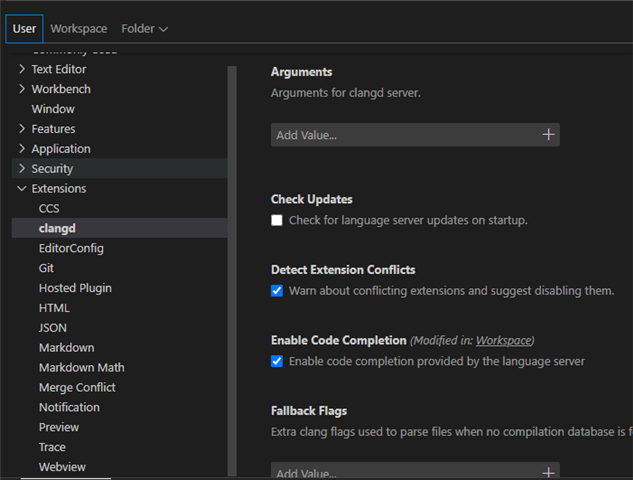This screenshot has height=480, width=633.
Task: Expand the Features section
Action: pos(22,129)
